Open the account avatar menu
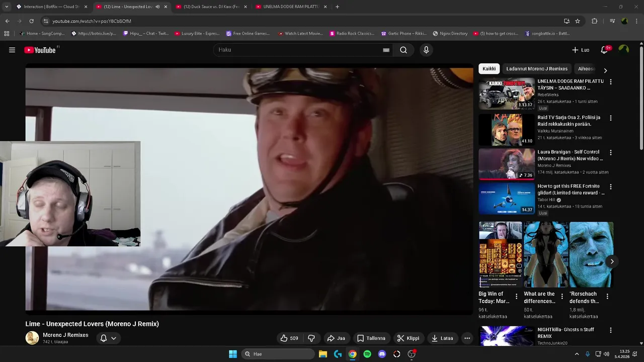The width and height of the screenshot is (644, 362). (624, 49)
